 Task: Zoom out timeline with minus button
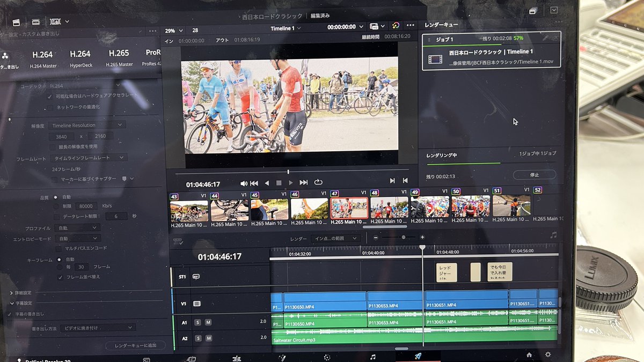click(376, 238)
